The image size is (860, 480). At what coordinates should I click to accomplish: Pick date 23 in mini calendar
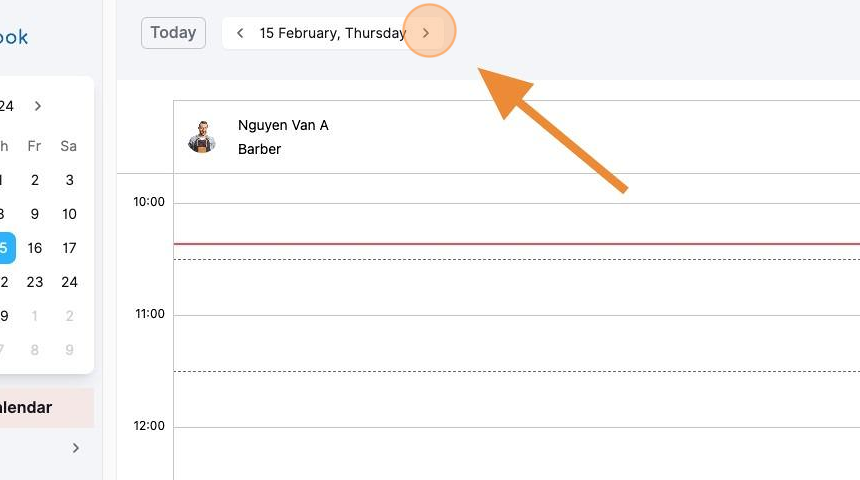tap(35, 282)
